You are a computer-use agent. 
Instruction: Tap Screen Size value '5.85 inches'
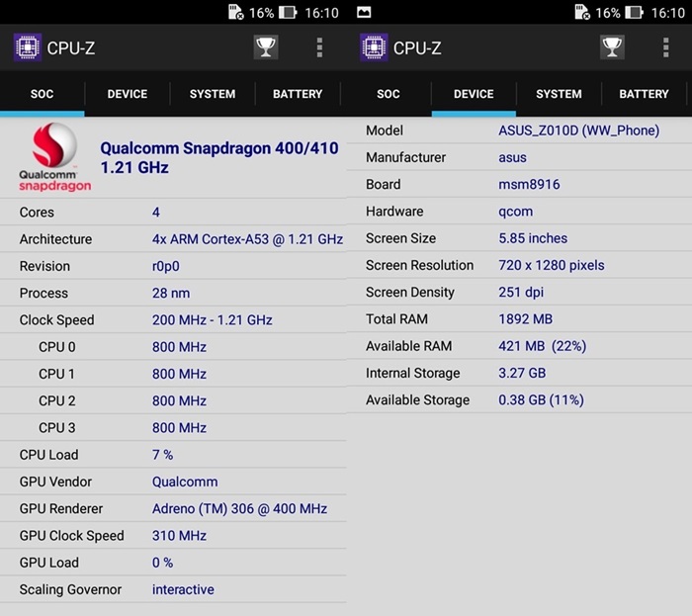pos(533,238)
